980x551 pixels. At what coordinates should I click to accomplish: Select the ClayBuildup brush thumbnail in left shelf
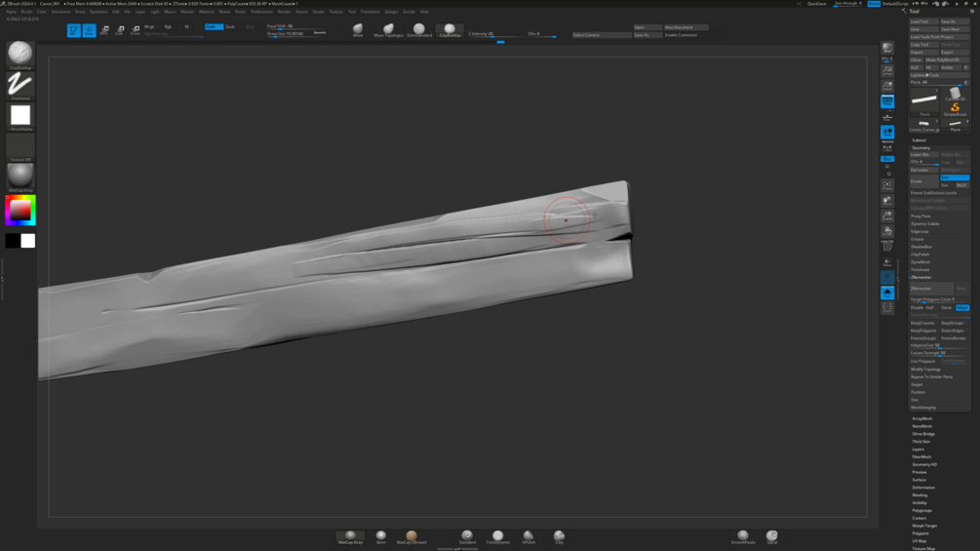(x=20, y=54)
